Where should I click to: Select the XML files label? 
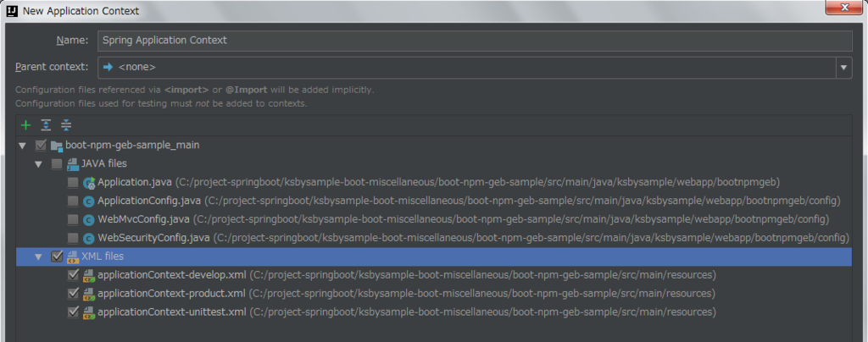point(103,256)
